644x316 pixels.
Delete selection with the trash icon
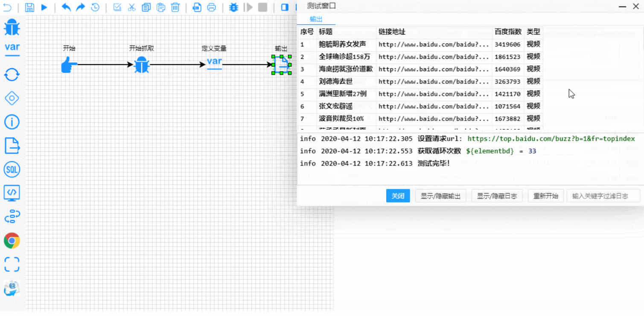175,7
